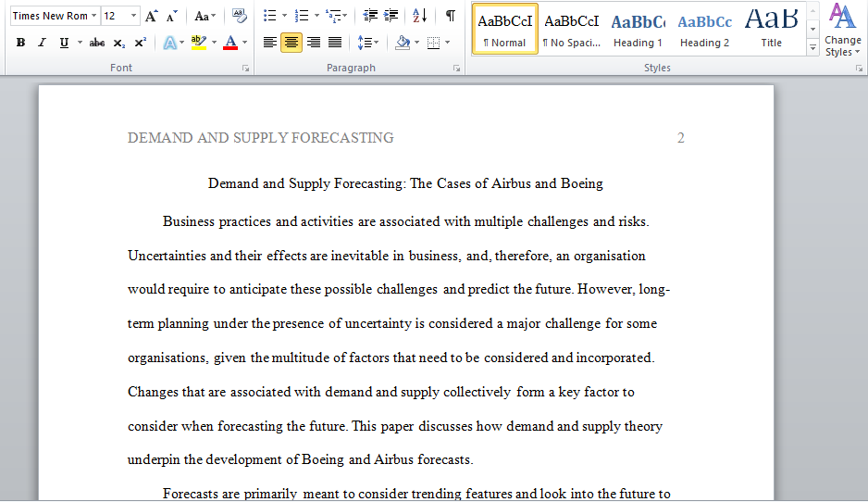This screenshot has width=868, height=502.
Task: Select the Normal style
Action: 505,30
